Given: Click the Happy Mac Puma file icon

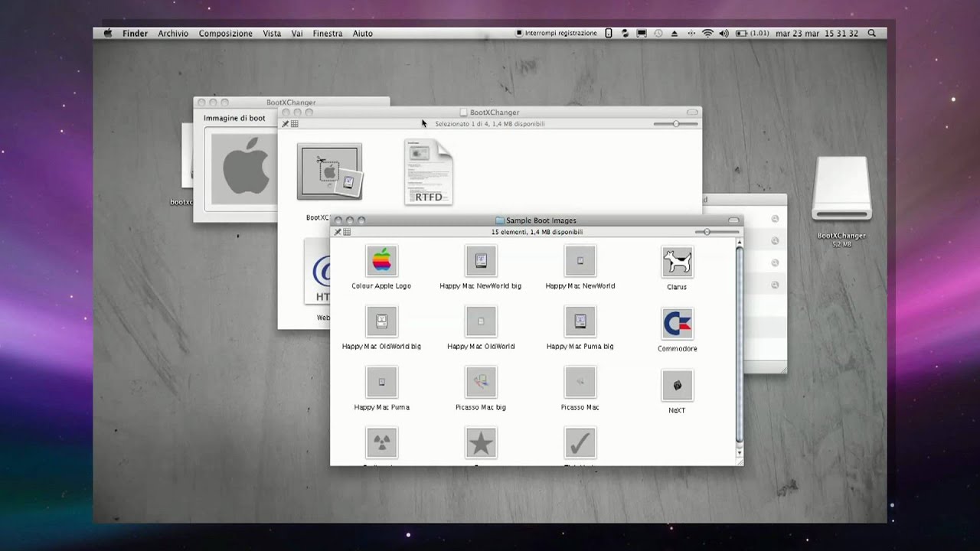Looking at the screenshot, I should pos(381,382).
